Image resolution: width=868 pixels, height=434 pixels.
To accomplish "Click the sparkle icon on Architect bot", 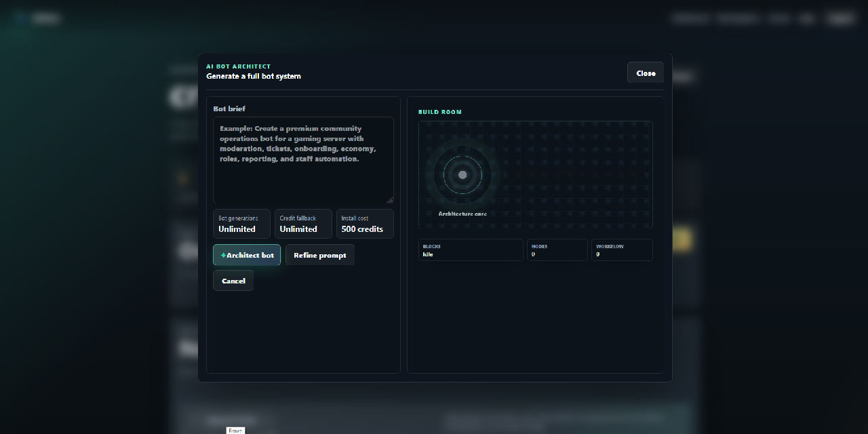I will (223, 256).
